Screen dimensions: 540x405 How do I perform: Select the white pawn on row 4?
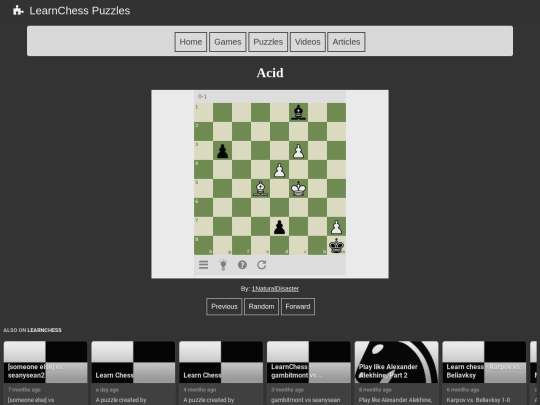click(x=279, y=169)
